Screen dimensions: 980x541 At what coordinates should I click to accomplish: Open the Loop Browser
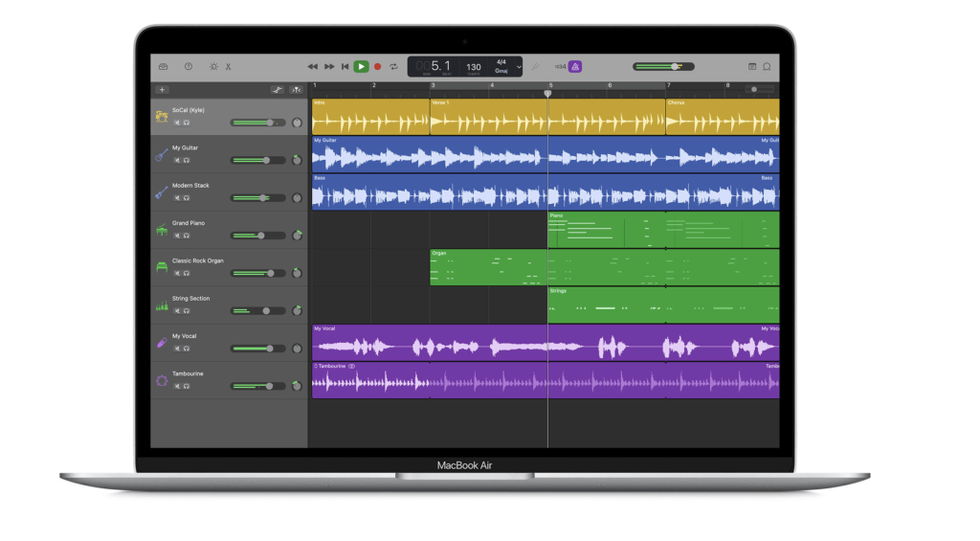coord(767,66)
